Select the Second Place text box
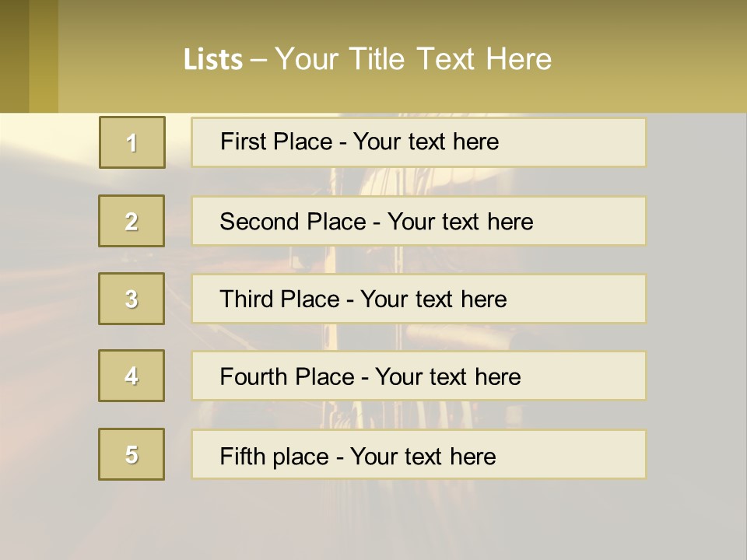Viewport: 747px width, 560px height. pyautogui.click(x=419, y=221)
